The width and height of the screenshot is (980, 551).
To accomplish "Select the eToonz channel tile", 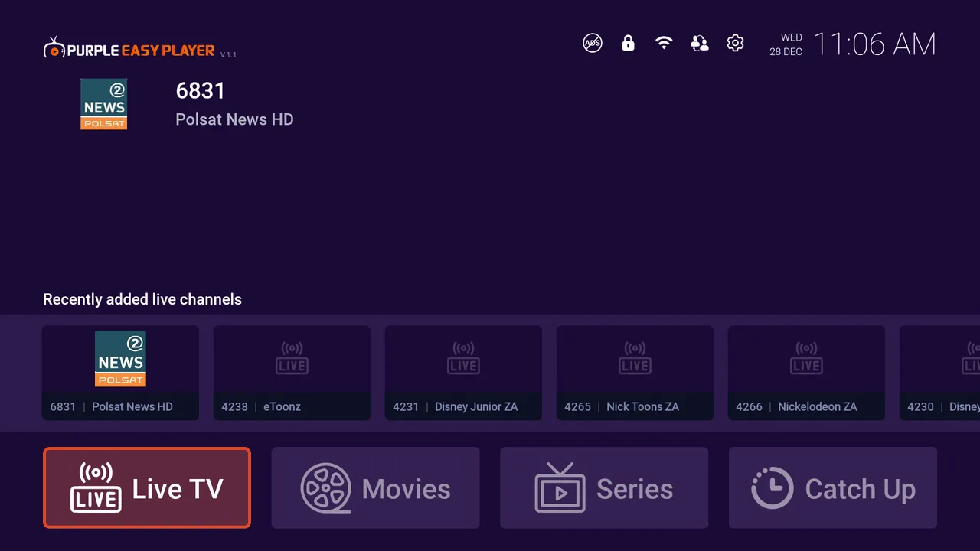I will [x=292, y=373].
